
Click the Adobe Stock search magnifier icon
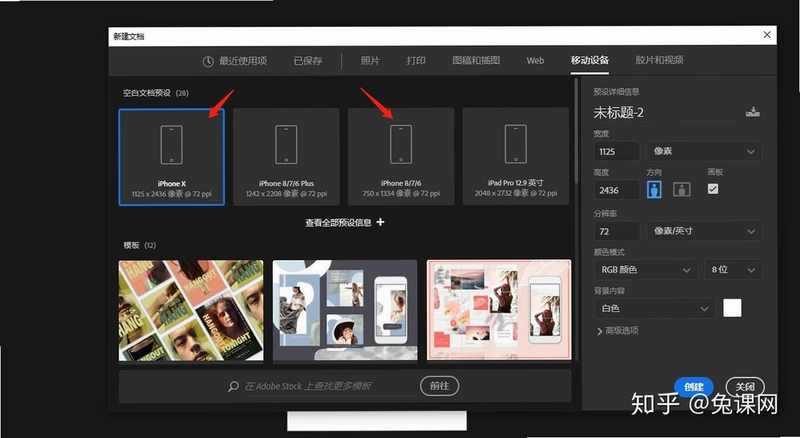pos(233,386)
